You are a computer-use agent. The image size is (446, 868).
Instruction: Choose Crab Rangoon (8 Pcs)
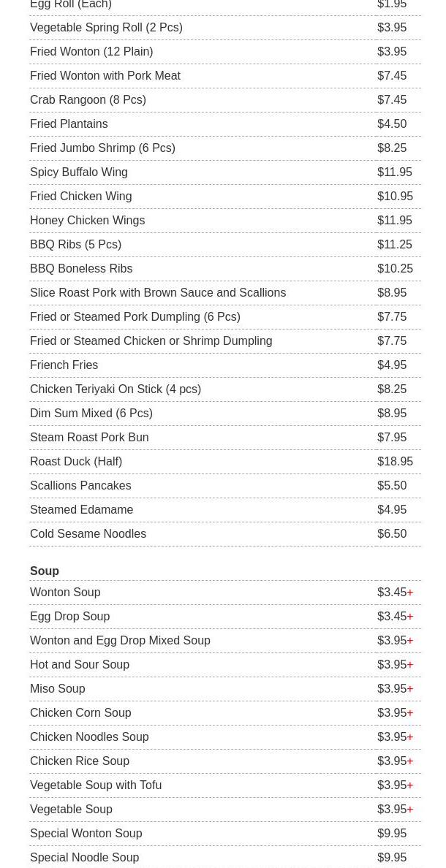pos(225,100)
